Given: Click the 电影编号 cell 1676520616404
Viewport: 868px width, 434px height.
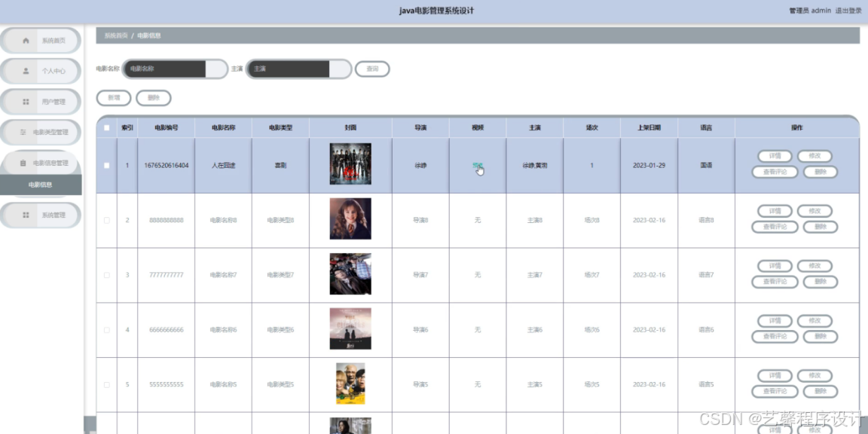Looking at the screenshot, I should tap(166, 166).
